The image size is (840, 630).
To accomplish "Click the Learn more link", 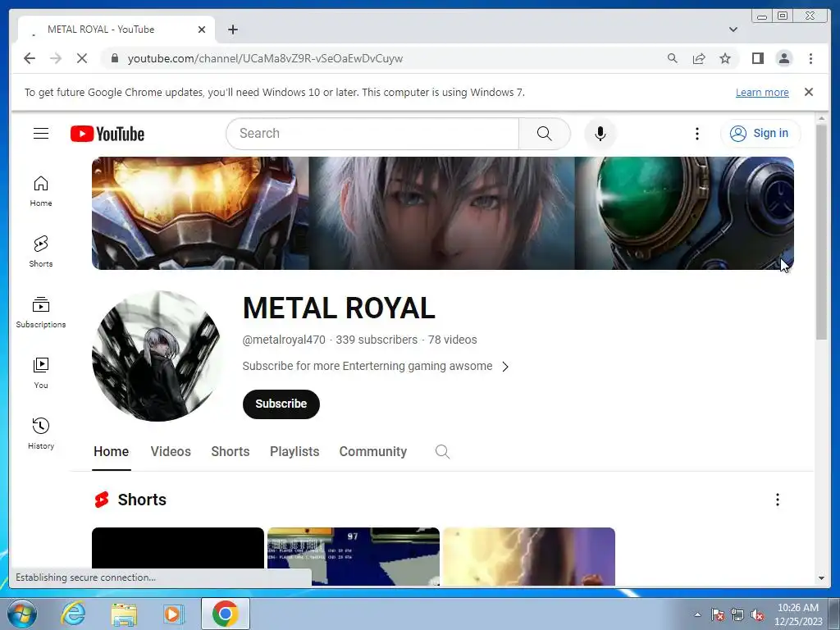I will click(x=762, y=92).
